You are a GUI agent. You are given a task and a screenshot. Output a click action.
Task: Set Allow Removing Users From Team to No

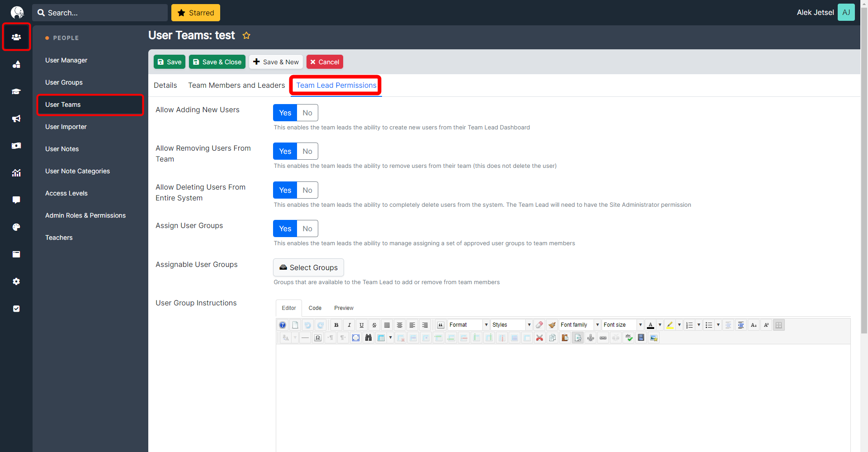[307, 151]
